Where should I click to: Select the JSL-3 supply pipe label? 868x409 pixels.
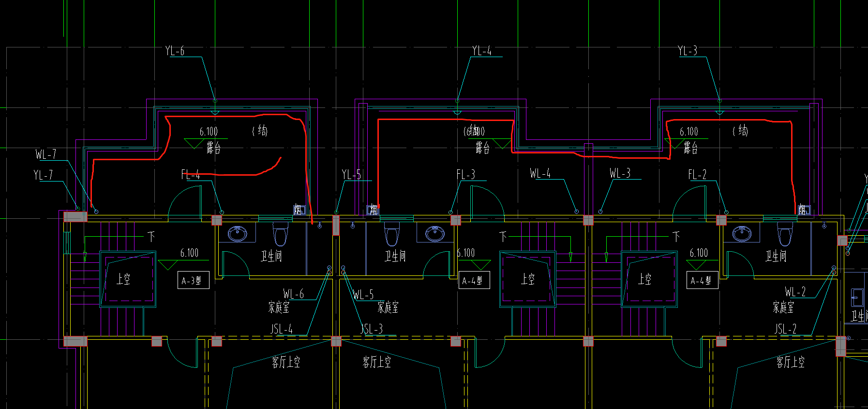click(372, 329)
